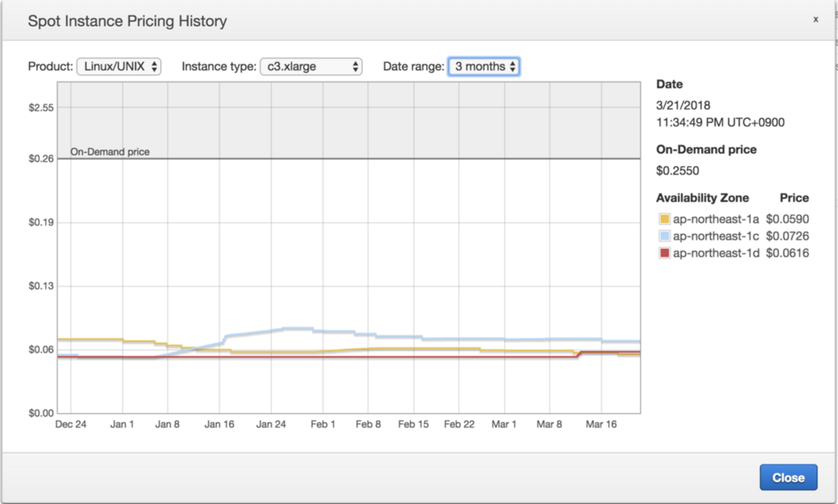
Task: Open the Instance type dropdown showing c3.xlarge
Action: pos(311,66)
